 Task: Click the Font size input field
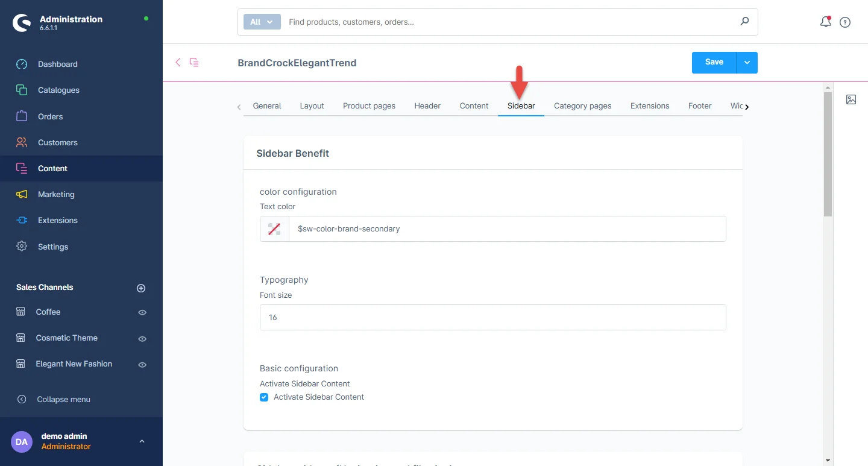(x=492, y=318)
